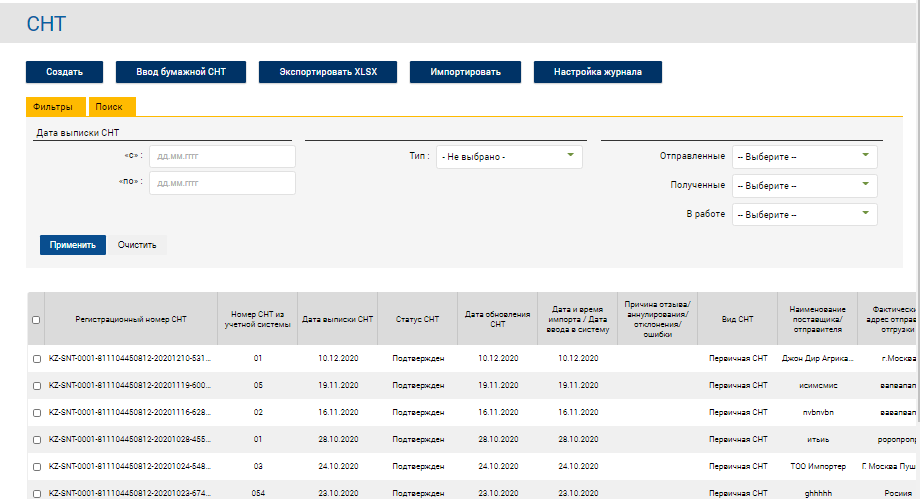Open the Отправленные dropdown
The height and width of the screenshot is (499, 920).
[804, 157]
